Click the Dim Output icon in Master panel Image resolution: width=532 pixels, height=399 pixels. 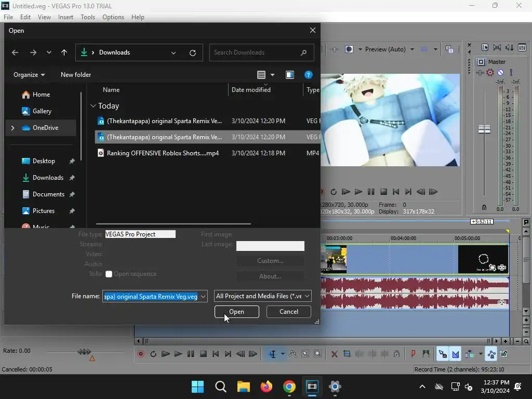click(509, 47)
